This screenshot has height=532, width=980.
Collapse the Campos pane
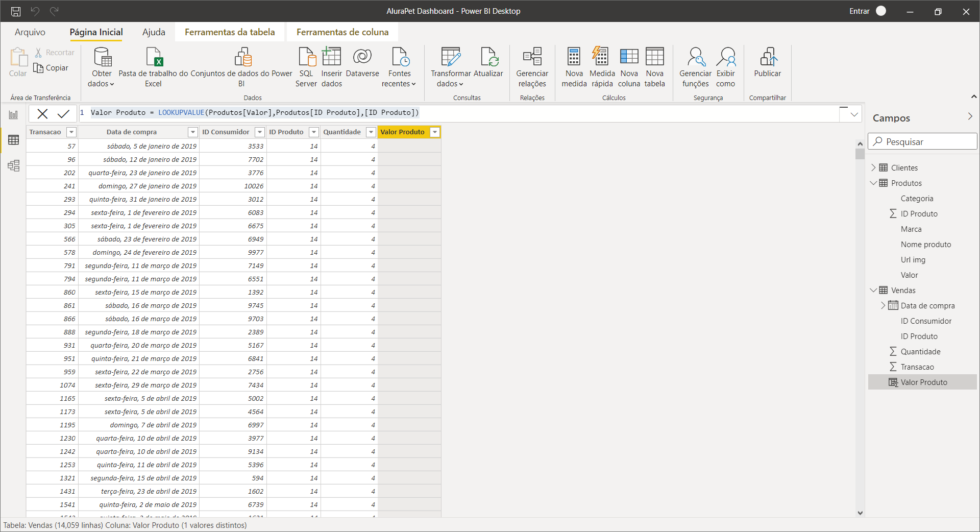pos(970,116)
